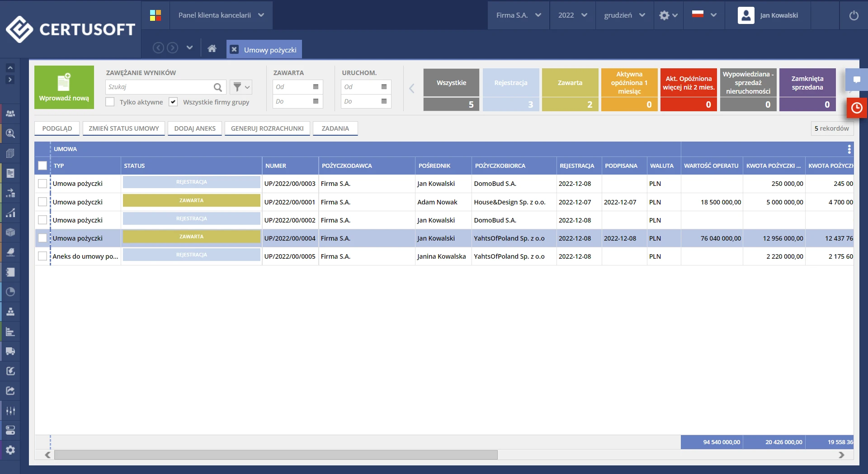Click the navigate forward arrow circle

click(x=172, y=47)
